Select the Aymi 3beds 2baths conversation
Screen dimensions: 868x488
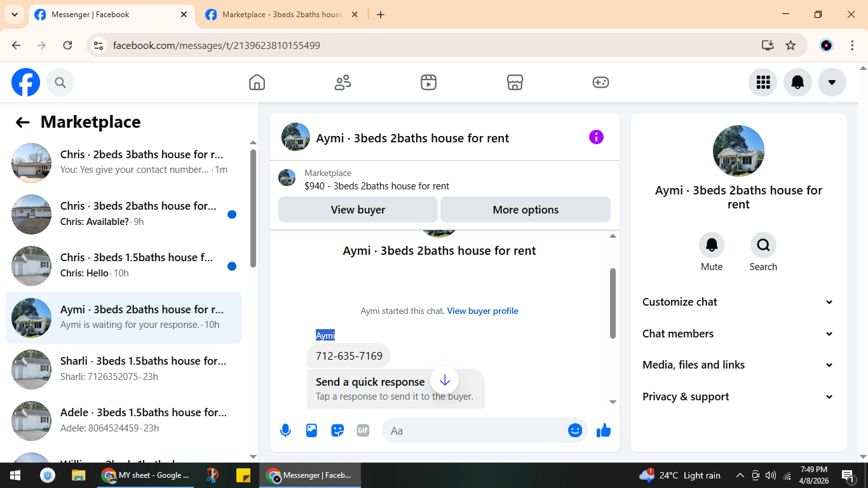[124, 318]
